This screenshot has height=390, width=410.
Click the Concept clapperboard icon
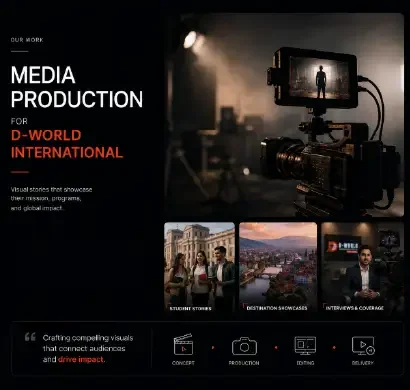pos(183,344)
